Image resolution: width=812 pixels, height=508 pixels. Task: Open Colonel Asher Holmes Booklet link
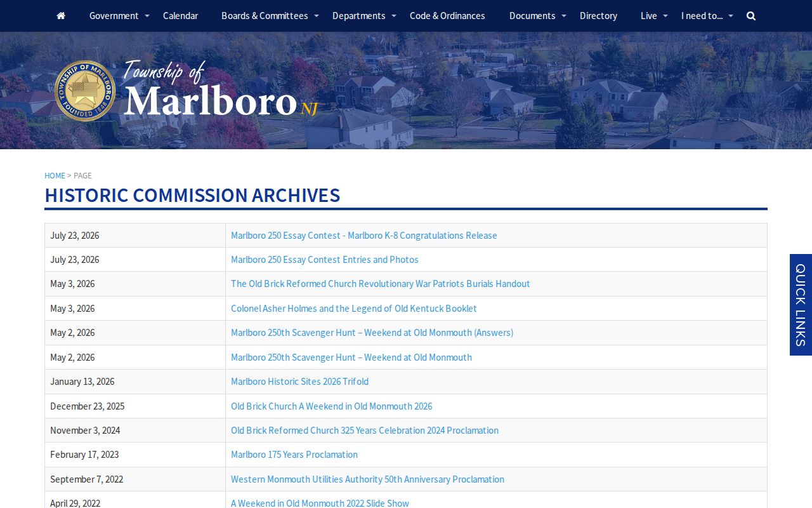coord(354,309)
